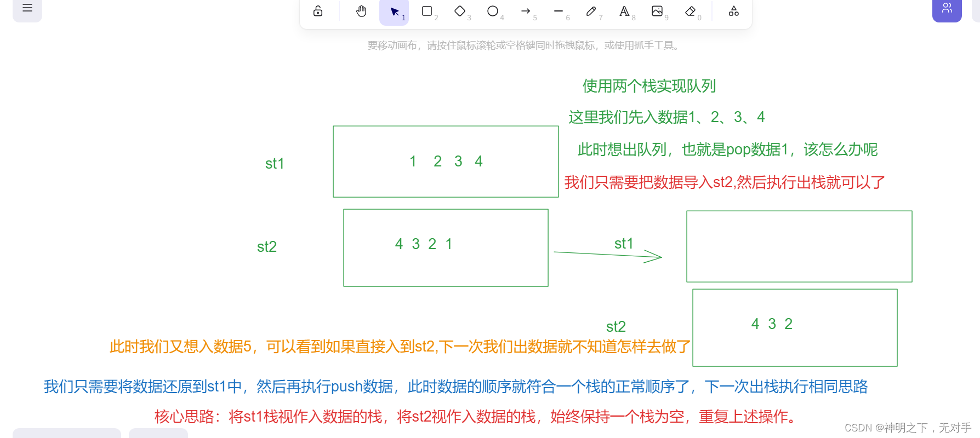Select the Insert image tool
This screenshot has width=980, height=438.
point(657,11)
